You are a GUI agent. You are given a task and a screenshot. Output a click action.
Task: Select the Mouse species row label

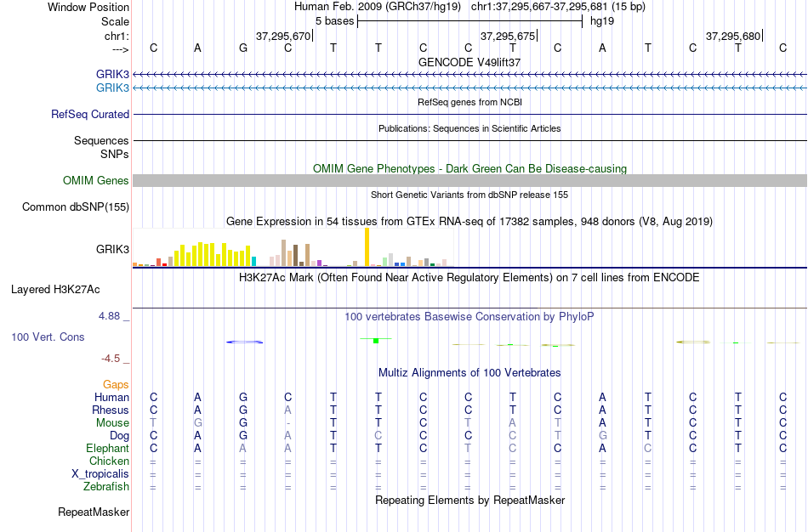tap(112, 423)
